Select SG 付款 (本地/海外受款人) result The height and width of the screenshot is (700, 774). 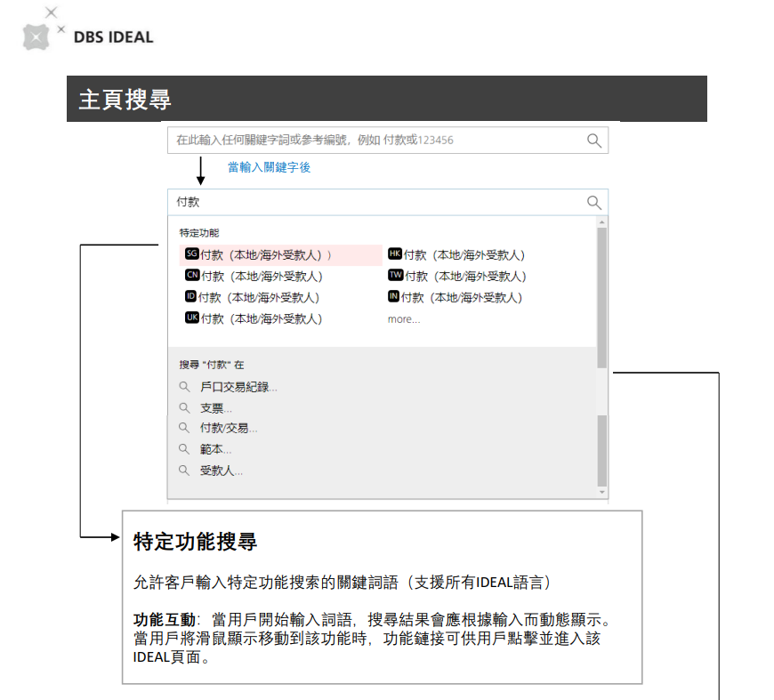[280, 255]
